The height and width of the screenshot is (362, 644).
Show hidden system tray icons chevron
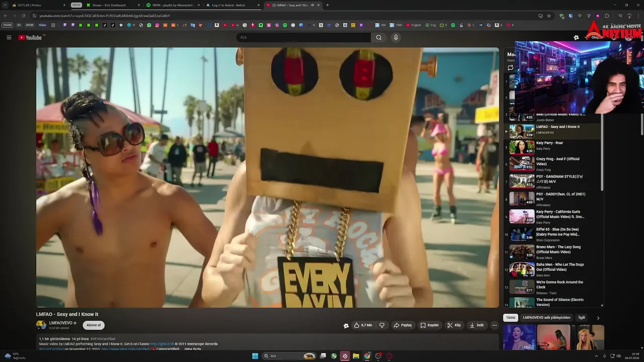click(x=597, y=356)
